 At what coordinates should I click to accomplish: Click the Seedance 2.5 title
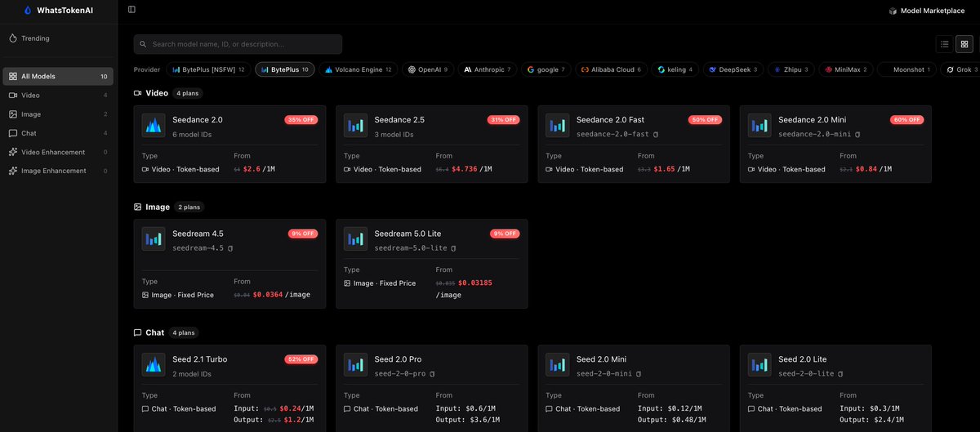(x=399, y=119)
